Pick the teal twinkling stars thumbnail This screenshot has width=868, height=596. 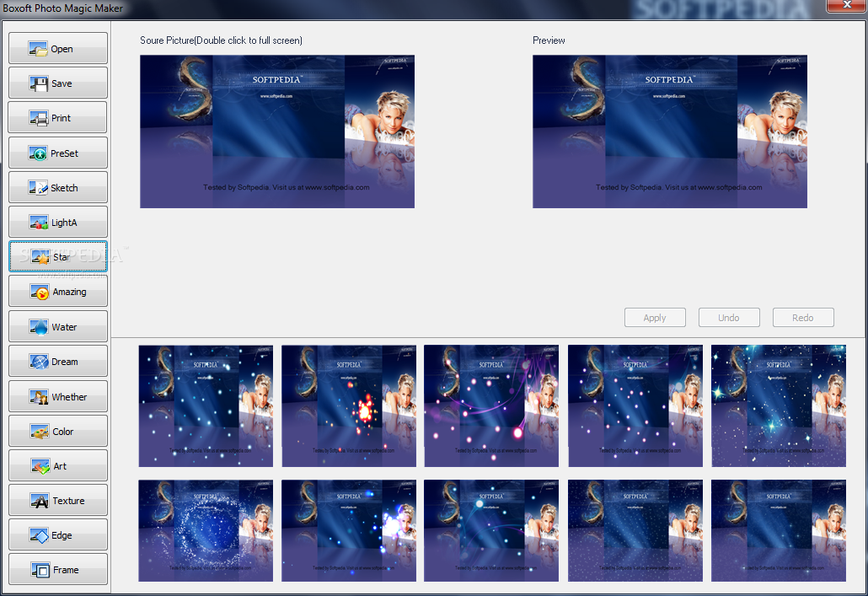(x=779, y=406)
